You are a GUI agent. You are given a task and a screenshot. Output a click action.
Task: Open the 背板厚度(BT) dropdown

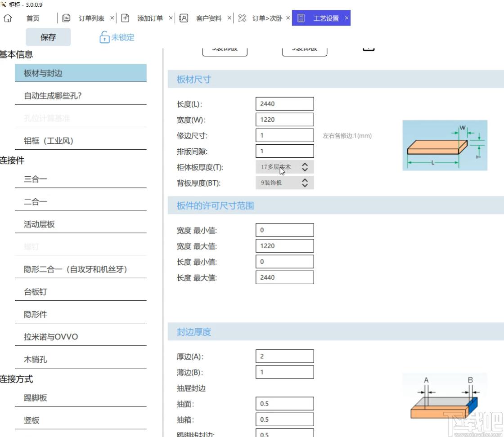pyautogui.click(x=284, y=183)
